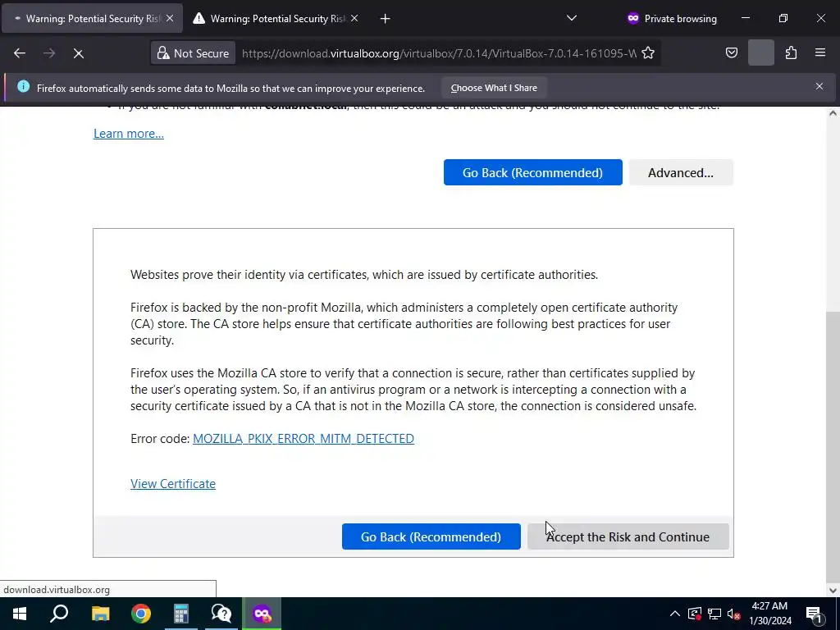
Task: Open the Firefox hamburger application menu
Action: pos(820,53)
